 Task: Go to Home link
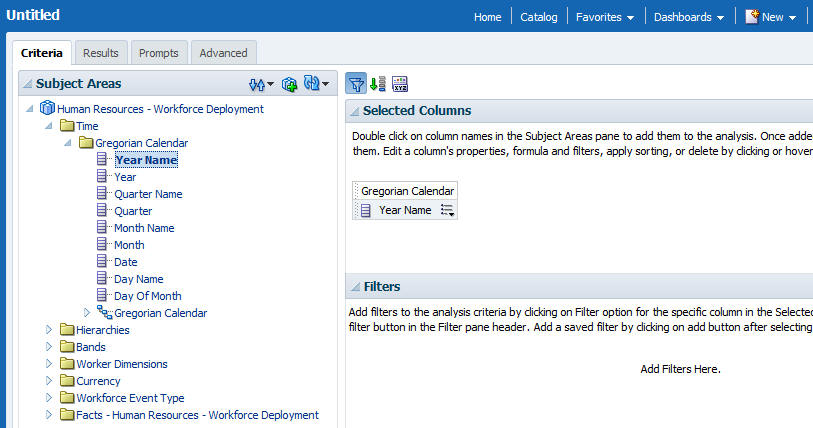(487, 17)
